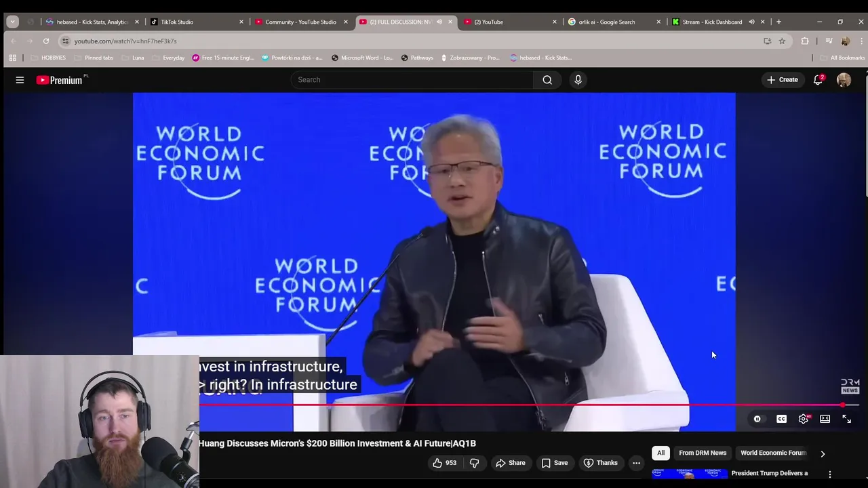Viewport: 868px width, 488px height.
Task: Open Free 15-minute Engl... bookmark
Action: coord(223,58)
